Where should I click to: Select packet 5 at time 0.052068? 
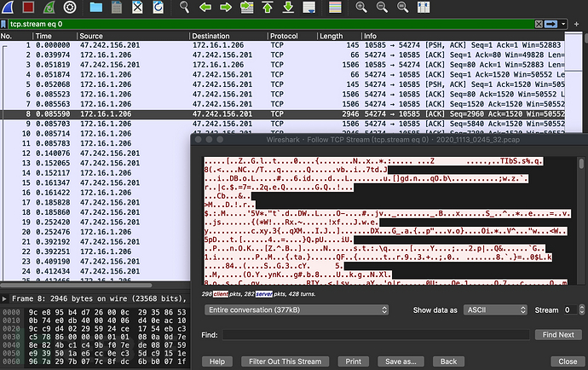[x=282, y=84]
